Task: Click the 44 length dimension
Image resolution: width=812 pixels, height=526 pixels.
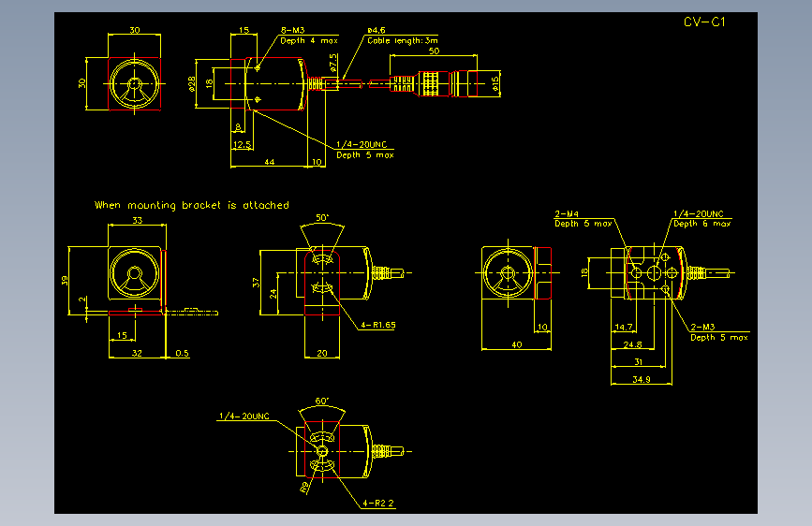Action: 270,162
